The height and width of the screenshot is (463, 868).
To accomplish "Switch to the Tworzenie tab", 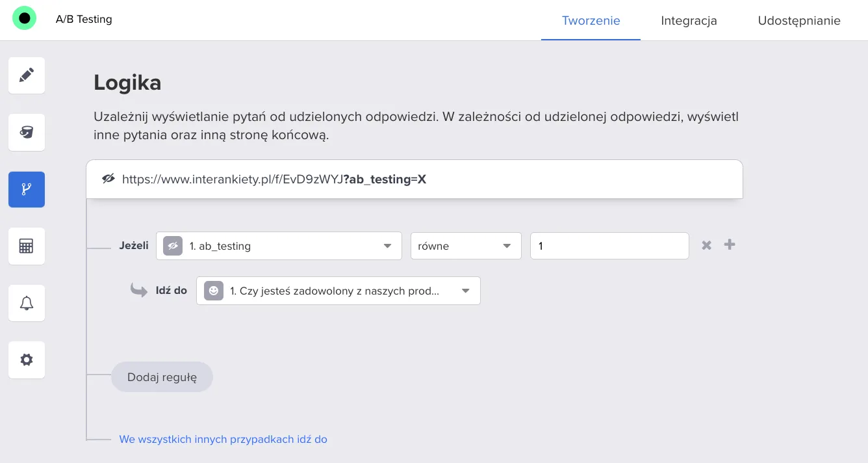I will [591, 20].
